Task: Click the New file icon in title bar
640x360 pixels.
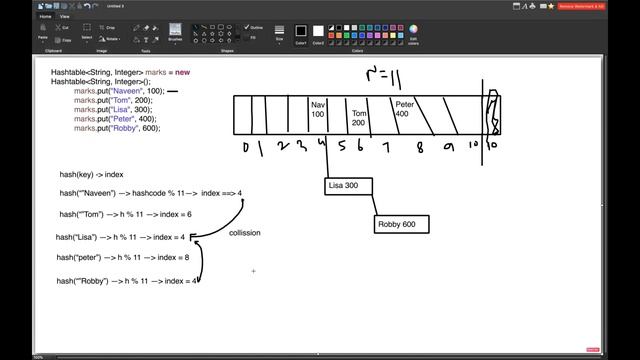Action: coord(40,6)
